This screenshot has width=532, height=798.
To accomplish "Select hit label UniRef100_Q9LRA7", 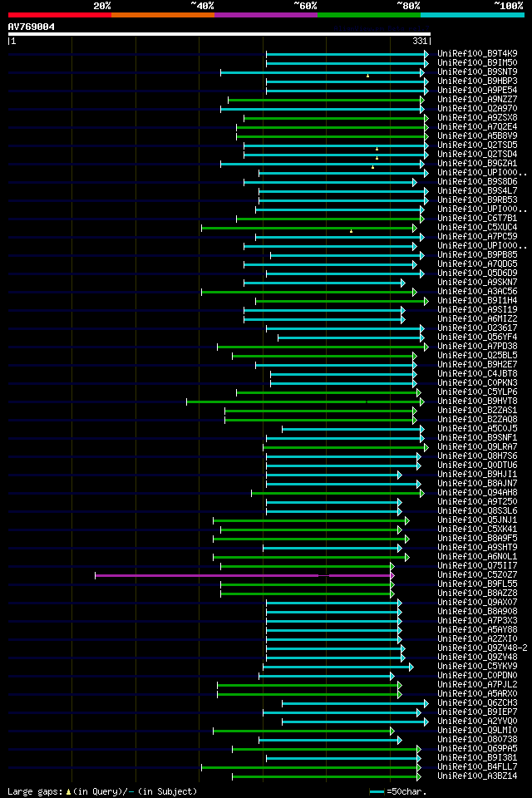I will [477, 447].
